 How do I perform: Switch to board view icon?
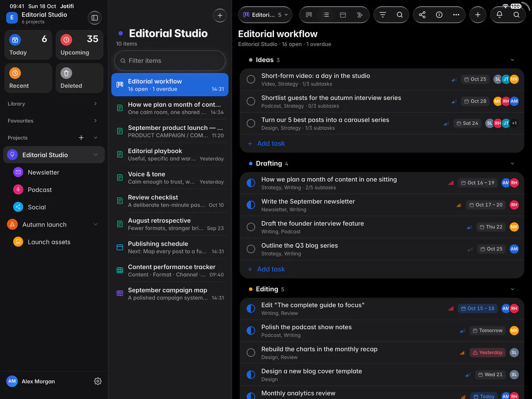[x=309, y=15]
